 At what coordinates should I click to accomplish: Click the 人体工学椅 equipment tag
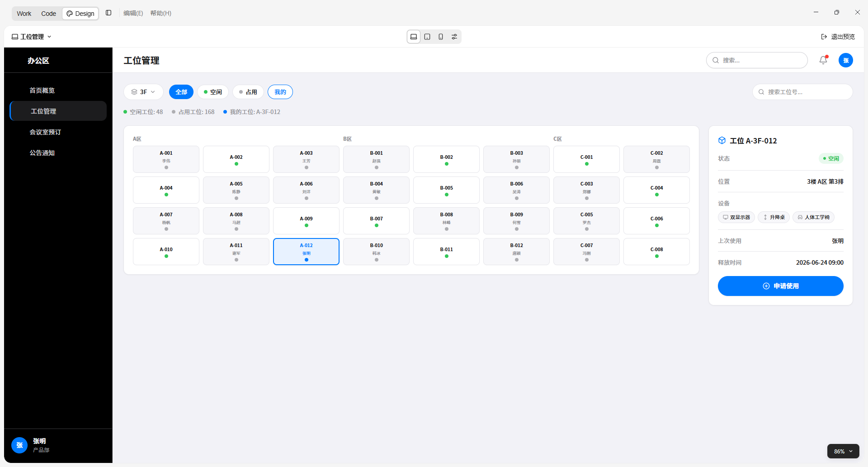pyautogui.click(x=814, y=217)
